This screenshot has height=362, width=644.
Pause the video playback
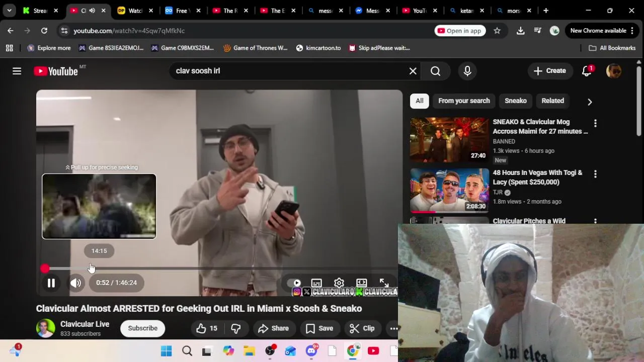click(x=51, y=283)
